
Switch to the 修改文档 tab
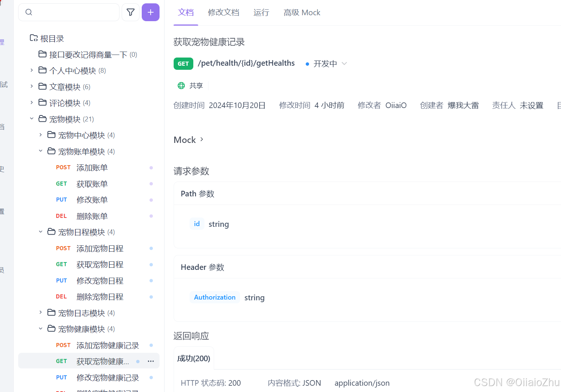(223, 12)
